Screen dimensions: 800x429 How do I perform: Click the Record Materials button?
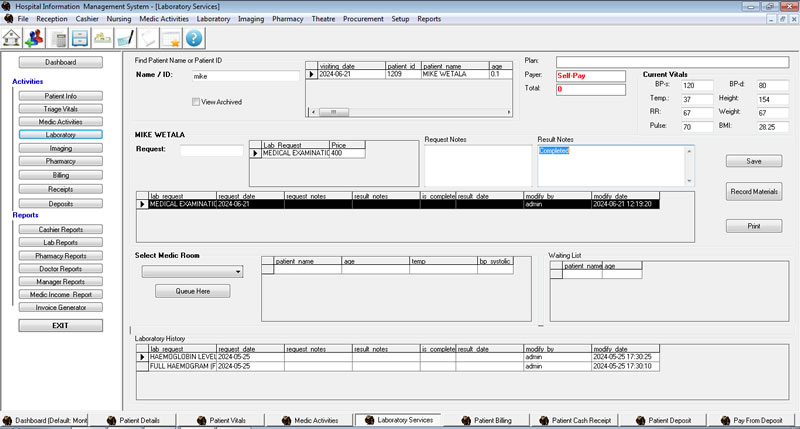pyautogui.click(x=754, y=192)
